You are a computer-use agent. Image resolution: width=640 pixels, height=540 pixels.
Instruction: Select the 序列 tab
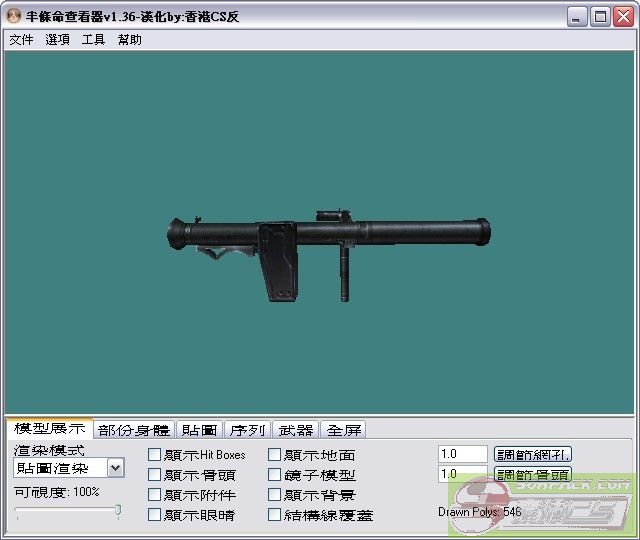click(x=246, y=430)
